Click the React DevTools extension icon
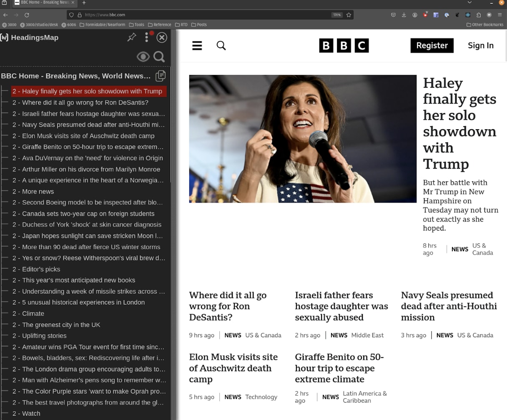The height and width of the screenshot is (420, 507). pos(468,15)
